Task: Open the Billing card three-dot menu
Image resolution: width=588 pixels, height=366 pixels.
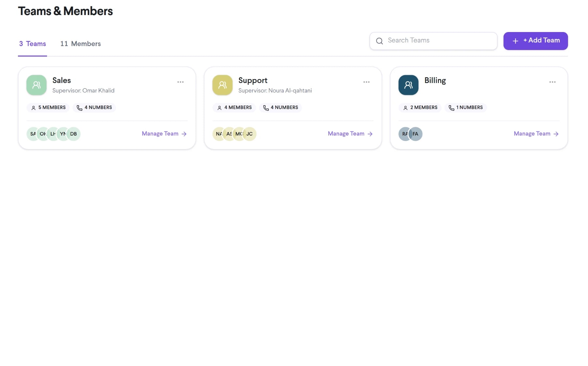Action: pos(552,82)
